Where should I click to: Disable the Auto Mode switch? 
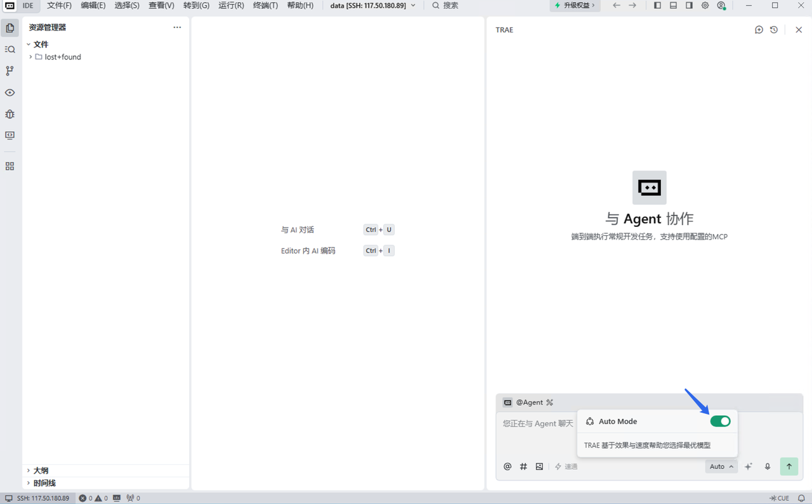[720, 422]
